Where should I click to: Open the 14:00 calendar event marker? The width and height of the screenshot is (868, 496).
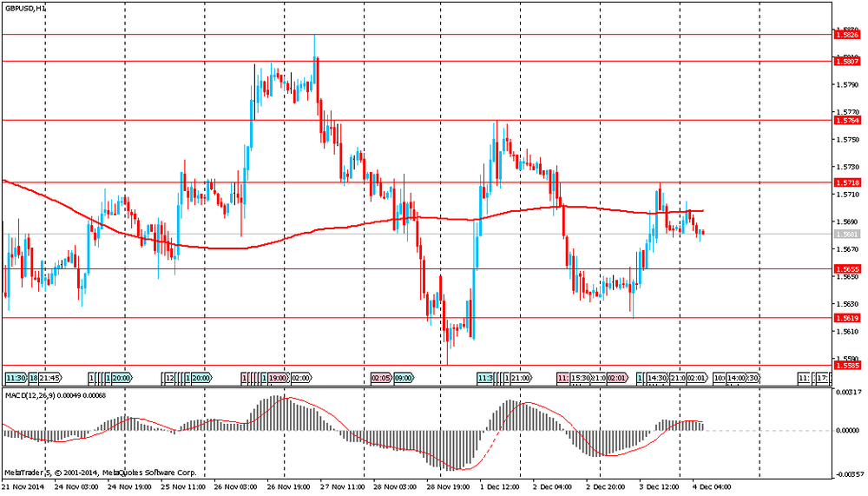736,379
